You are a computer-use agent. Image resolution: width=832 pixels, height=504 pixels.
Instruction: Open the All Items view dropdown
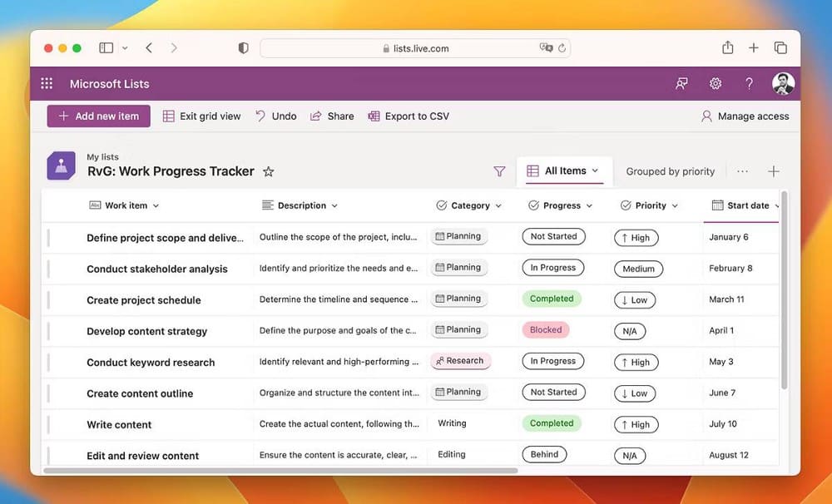pos(597,170)
